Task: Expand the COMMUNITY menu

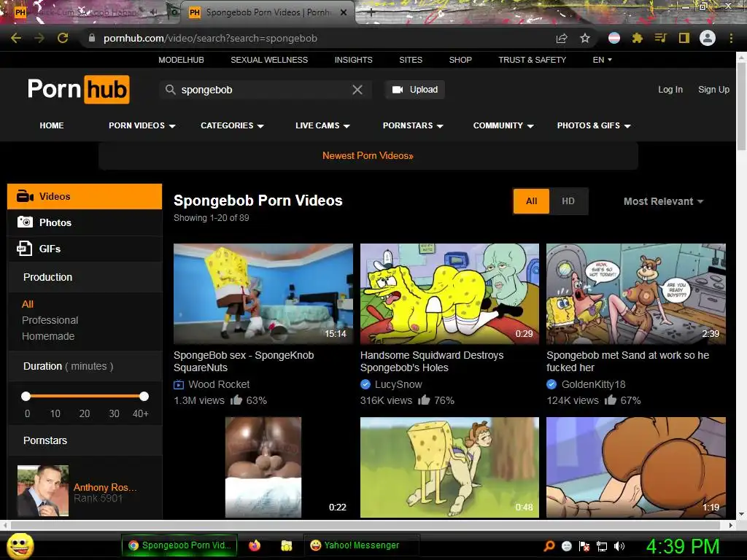Action: coord(503,125)
